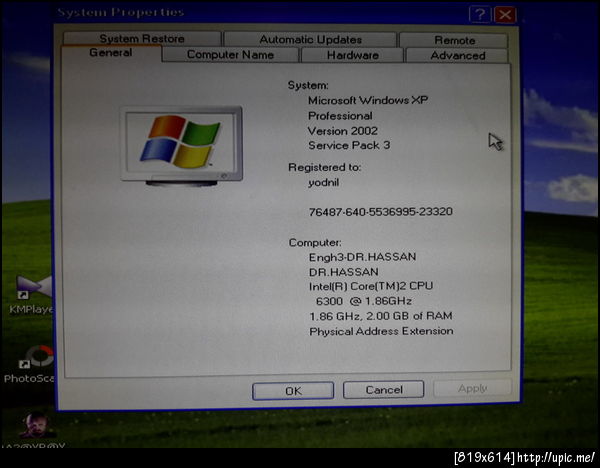The width and height of the screenshot is (600, 468).
Task: Click the 'Professional' edition text
Action: point(340,116)
